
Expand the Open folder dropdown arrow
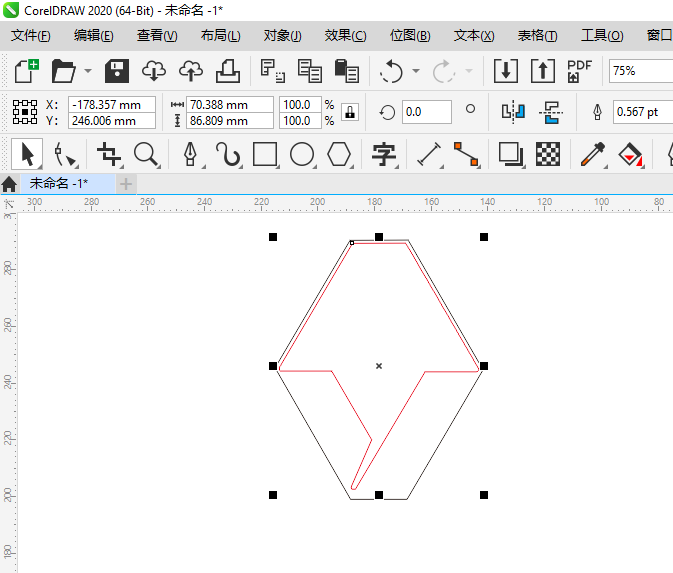click(x=88, y=72)
